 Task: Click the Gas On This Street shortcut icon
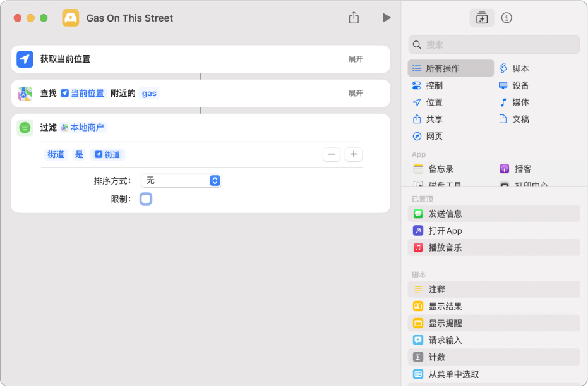pos(71,18)
